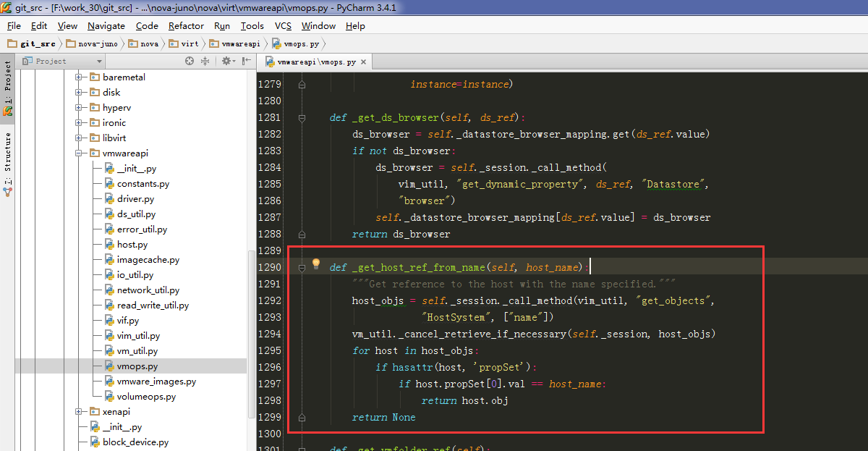The height and width of the screenshot is (451, 868).
Task: Click the lightbulb intention icon at line 1290
Action: click(316, 264)
